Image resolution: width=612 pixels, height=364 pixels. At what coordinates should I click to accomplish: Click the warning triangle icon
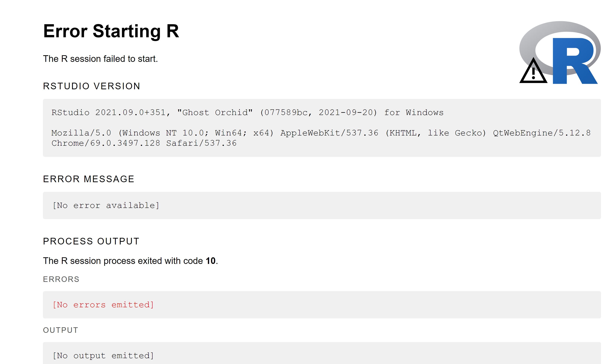pos(533,71)
